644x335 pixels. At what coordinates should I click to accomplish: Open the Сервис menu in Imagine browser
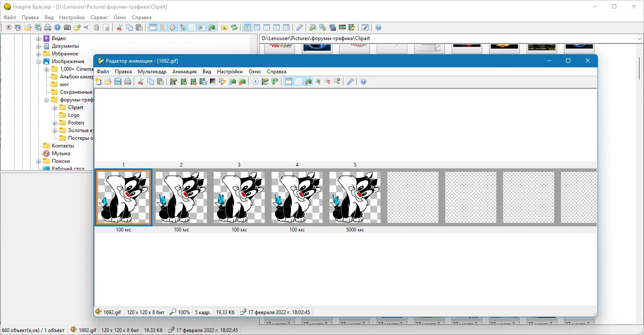click(x=99, y=17)
